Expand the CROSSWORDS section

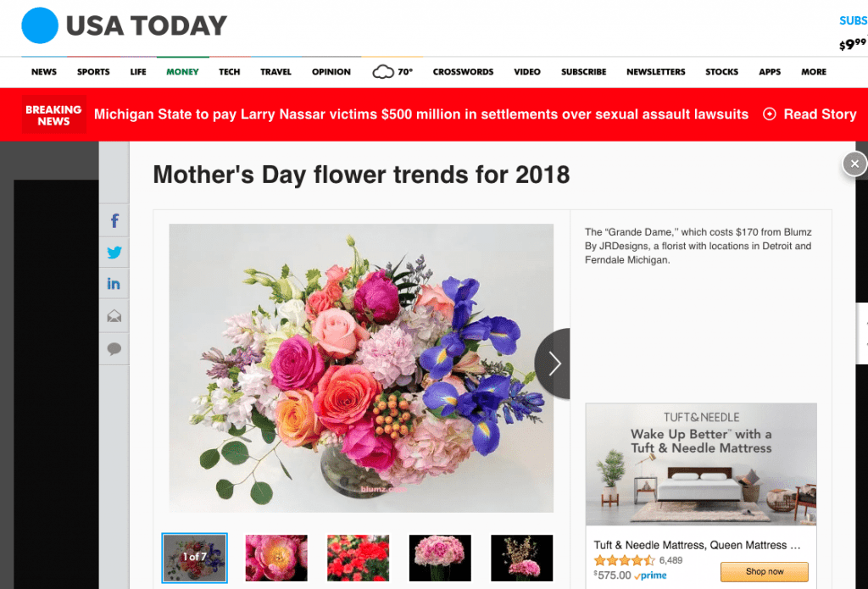click(463, 72)
